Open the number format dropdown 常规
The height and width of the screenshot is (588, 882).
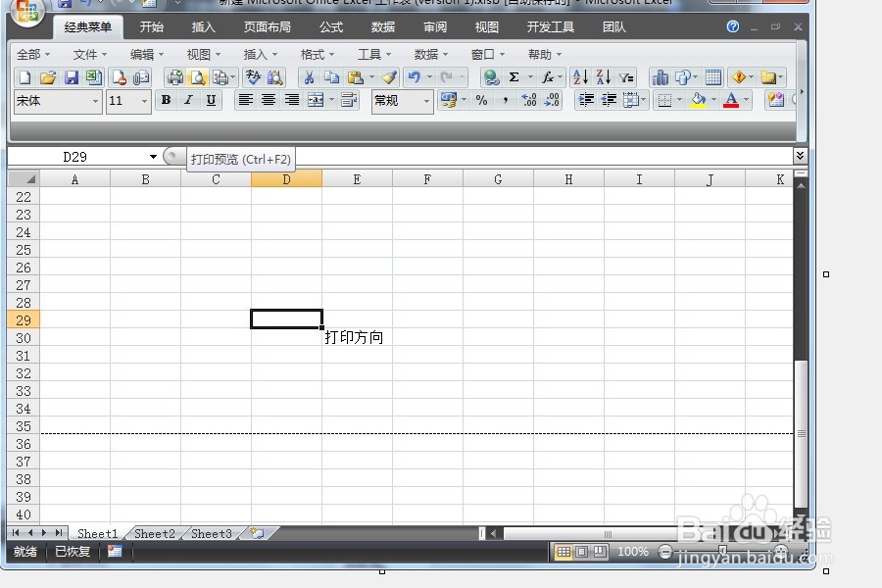426,101
